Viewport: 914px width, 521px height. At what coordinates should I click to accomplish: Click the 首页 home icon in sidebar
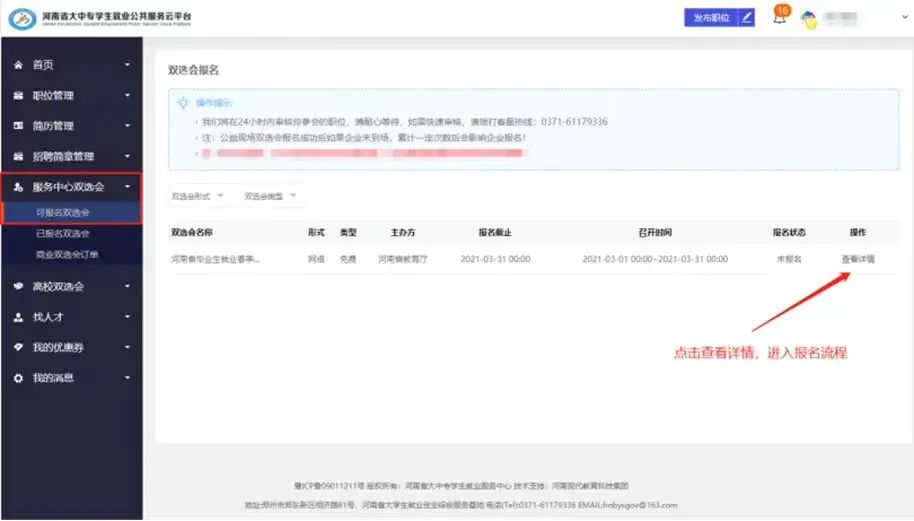click(x=18, y=65)
